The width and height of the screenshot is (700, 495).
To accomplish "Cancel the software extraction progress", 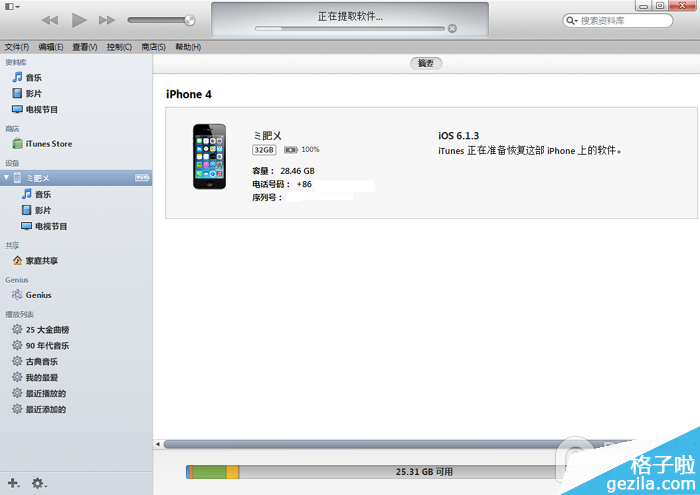I will 452,29.
